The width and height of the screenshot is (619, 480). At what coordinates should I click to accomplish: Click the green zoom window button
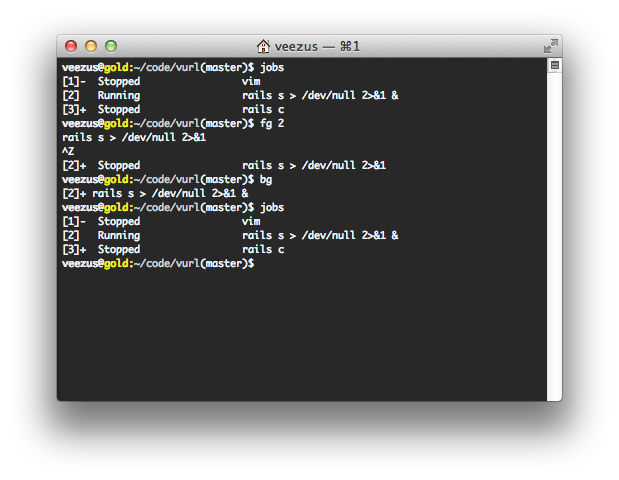[x=111, y=46]
